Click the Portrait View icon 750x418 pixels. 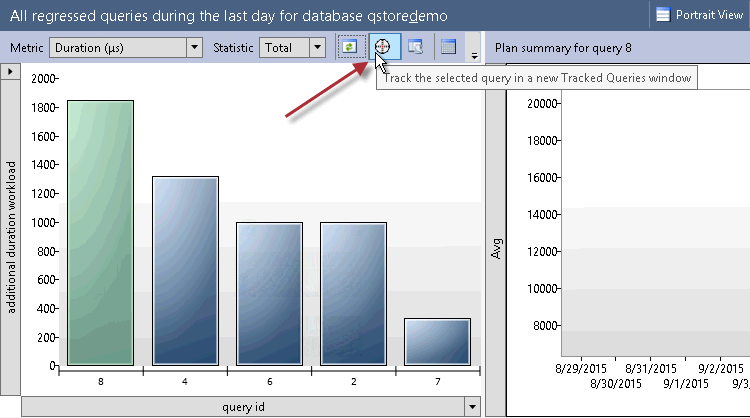pyautogui.click(x=663, y=15)
